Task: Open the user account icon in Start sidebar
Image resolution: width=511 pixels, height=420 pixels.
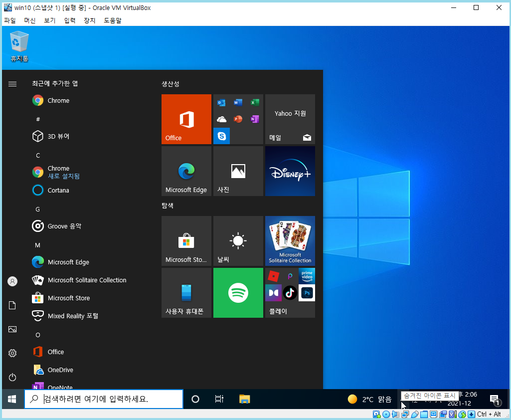Action: point(12,281)
